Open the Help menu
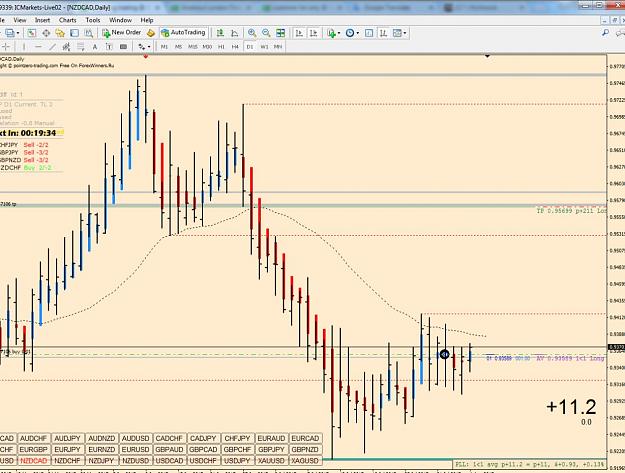 point(147,20)
